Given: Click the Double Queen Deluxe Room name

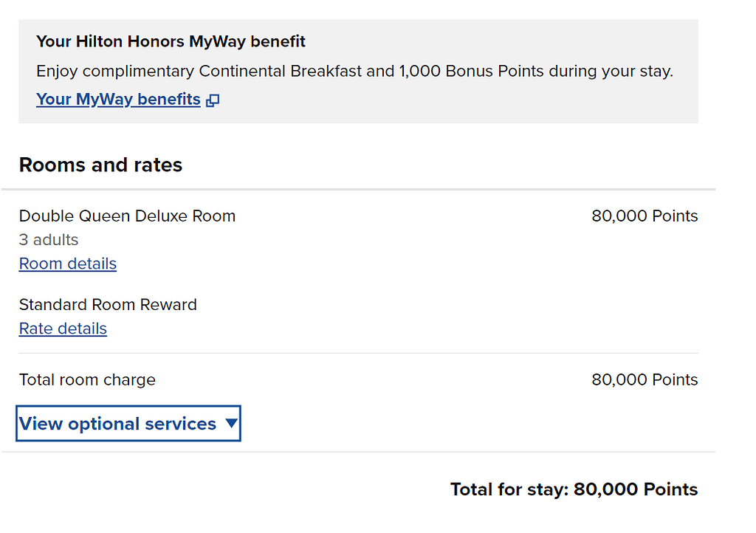Looking at the screenshot, I should (127, 216).
